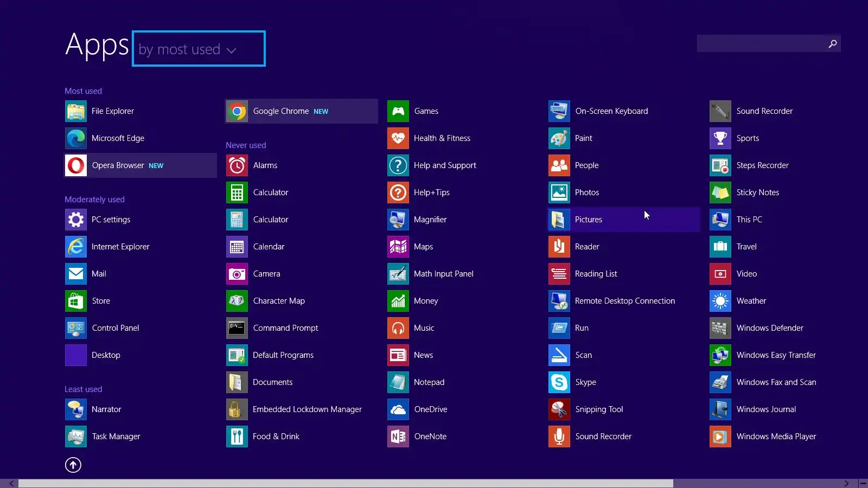The height and width of the screenshot is (488, 868).
Task: Launch the OneNote icon
Action: (x=398, y=436)
